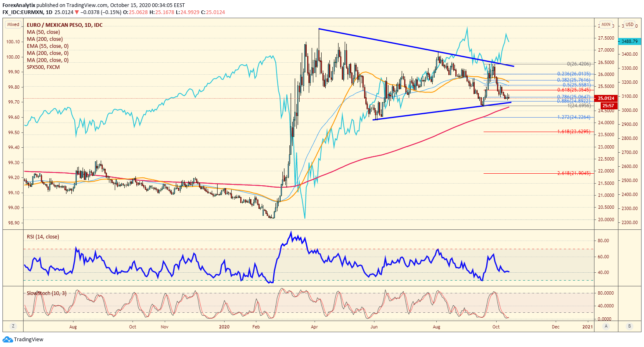Click the Apr label on the time axis
This screenshot has height=347, width=644.
click(315, 327)
